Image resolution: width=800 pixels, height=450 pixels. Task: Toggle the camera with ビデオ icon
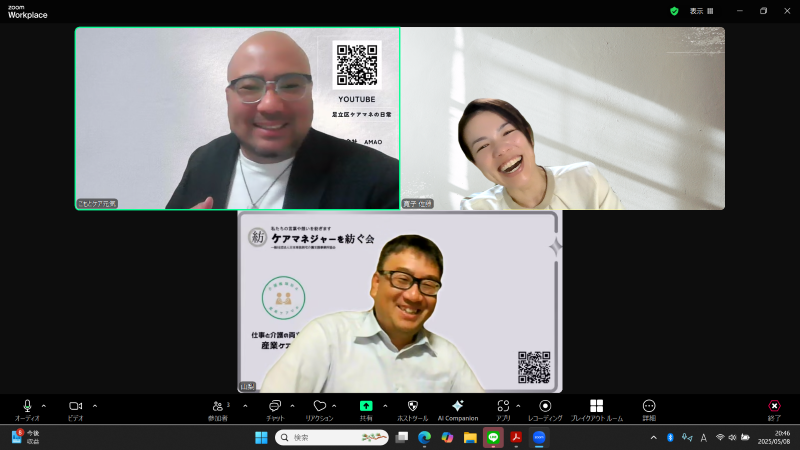pos(76,406)
